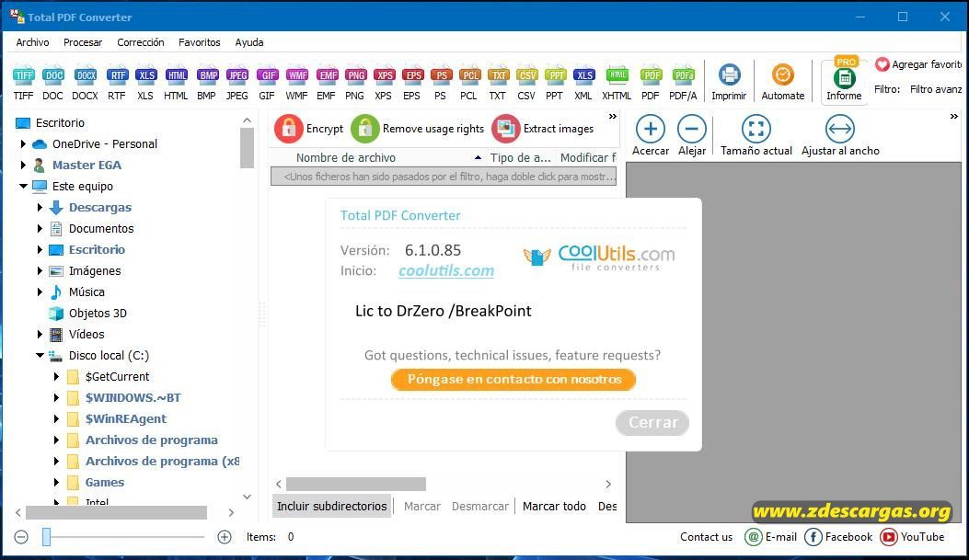Show more file toolbar items chevron
The image size is (969, 560).
tap(613, 116)
